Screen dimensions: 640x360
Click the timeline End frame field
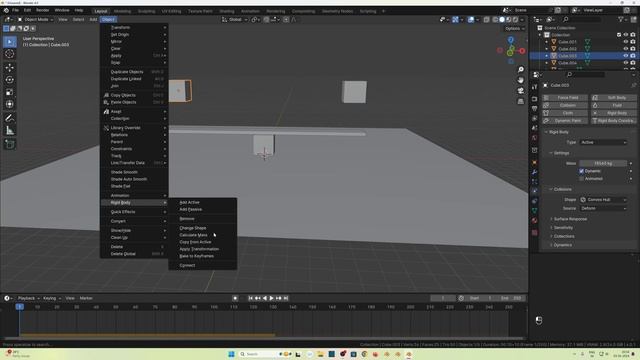point(511,298)
